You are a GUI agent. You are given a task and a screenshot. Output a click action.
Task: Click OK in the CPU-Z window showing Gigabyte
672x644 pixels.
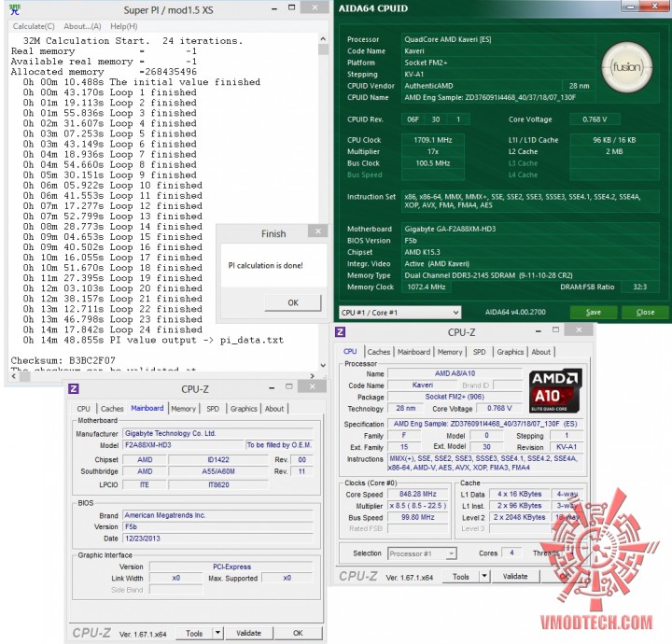coord(298,634)
